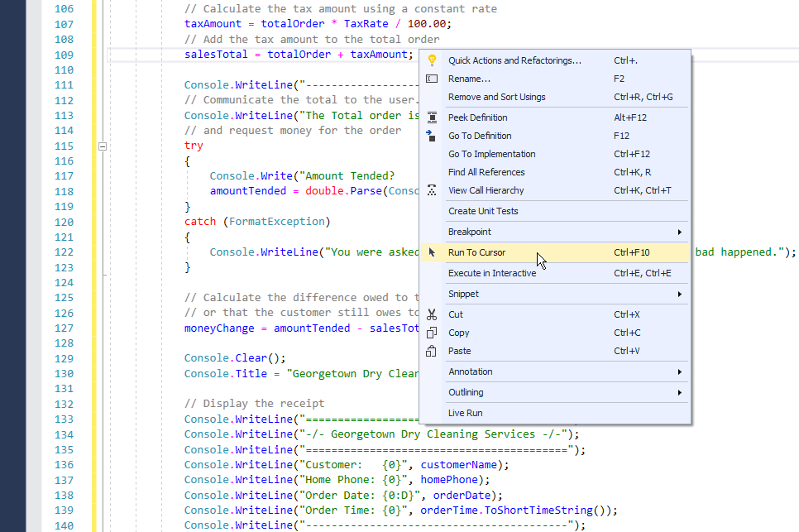The image size is (799, 532).
Task: Open the Snippet menu item
Action: click(x=555, y=294)
